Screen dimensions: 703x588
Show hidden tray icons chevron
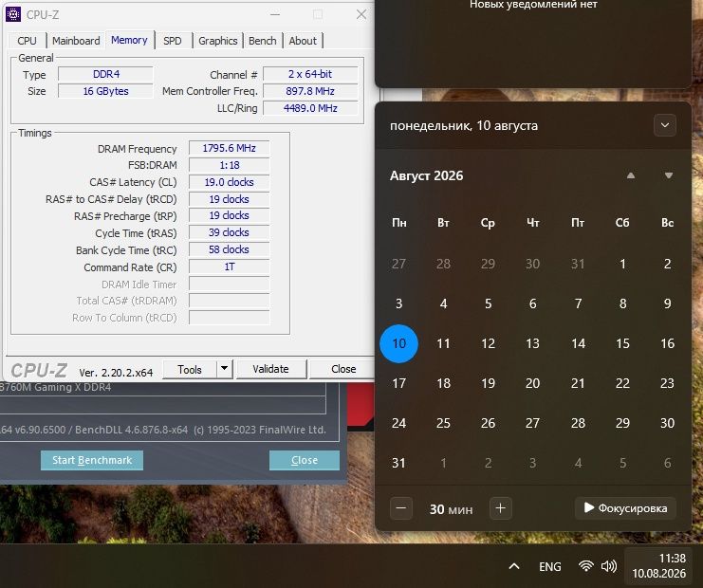(x=514, y=566)
